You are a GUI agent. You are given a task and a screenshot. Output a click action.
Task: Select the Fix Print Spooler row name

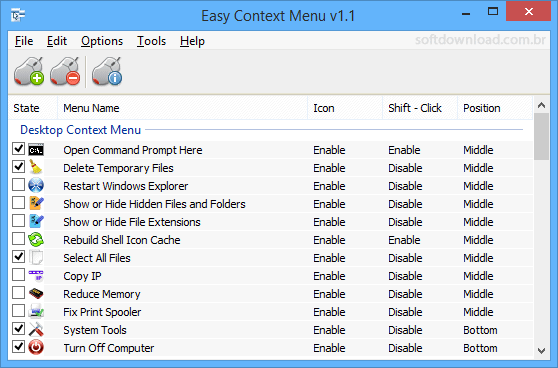[102, 312]
